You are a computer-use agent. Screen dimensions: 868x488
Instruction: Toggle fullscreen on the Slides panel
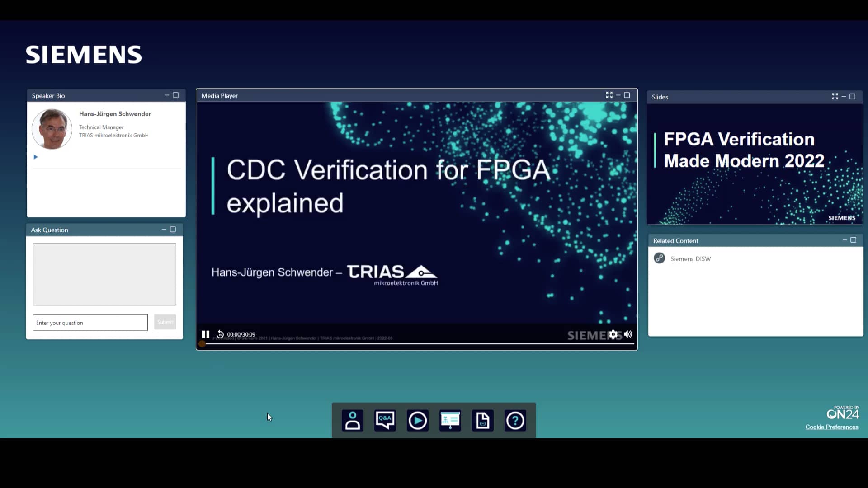[835, 96]
